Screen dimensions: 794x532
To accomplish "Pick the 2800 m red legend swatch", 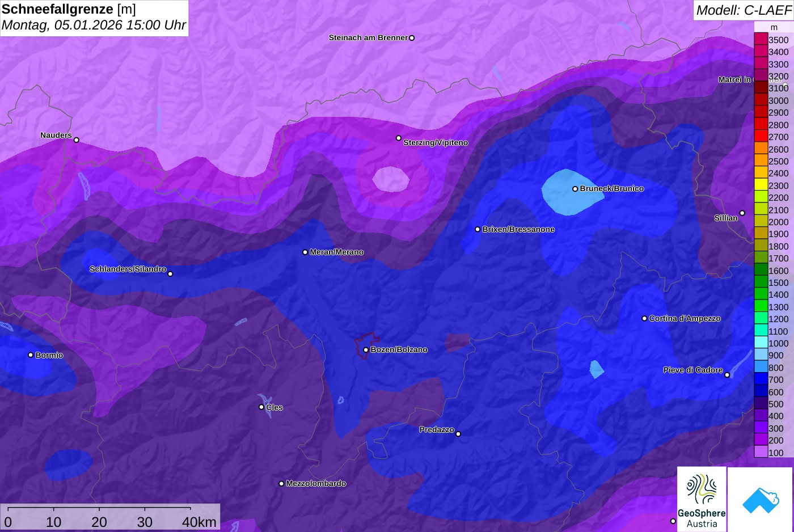I will pos(761,124).
